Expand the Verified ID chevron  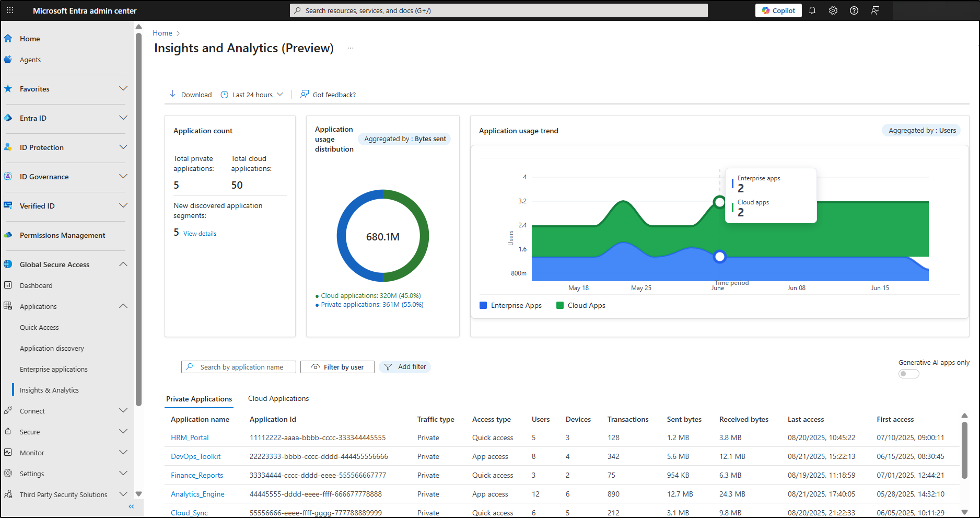pos(123,206)
